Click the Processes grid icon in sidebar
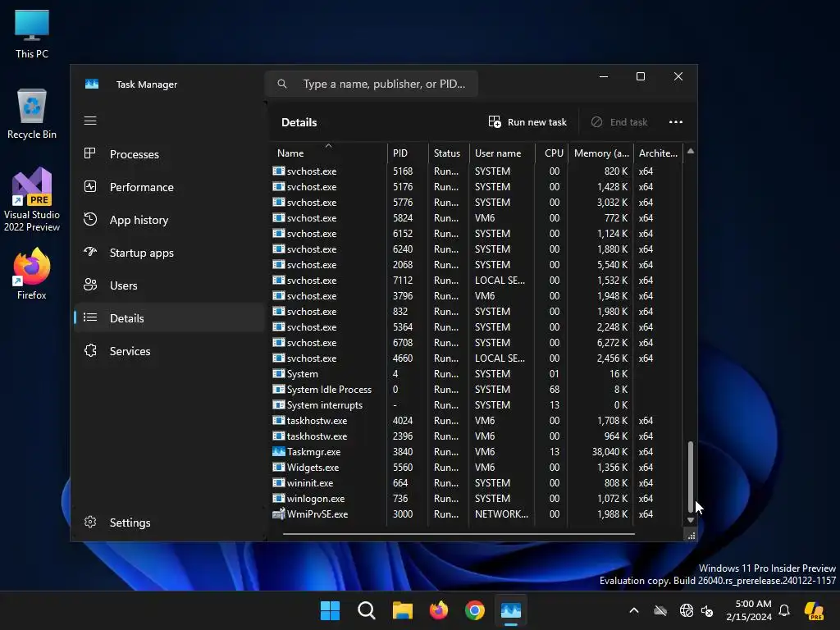This screenshot has height=630, width=840. point(90,153)
